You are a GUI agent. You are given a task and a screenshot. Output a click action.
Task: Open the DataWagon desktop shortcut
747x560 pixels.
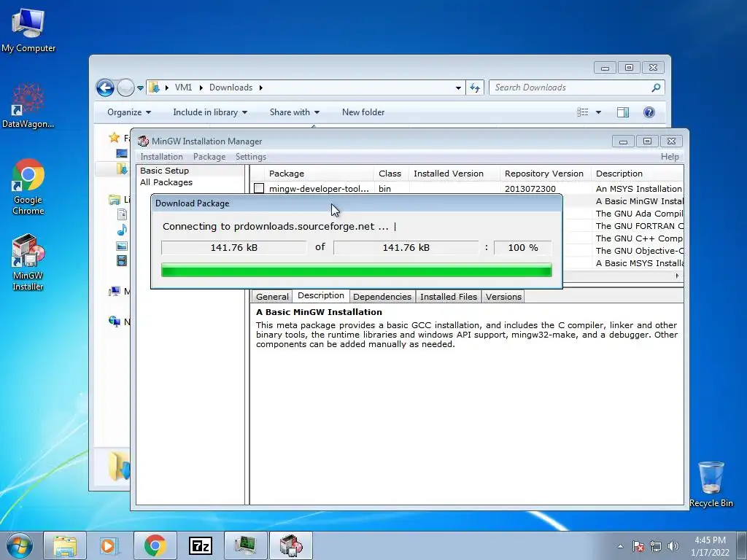click(x=28, y=106)
